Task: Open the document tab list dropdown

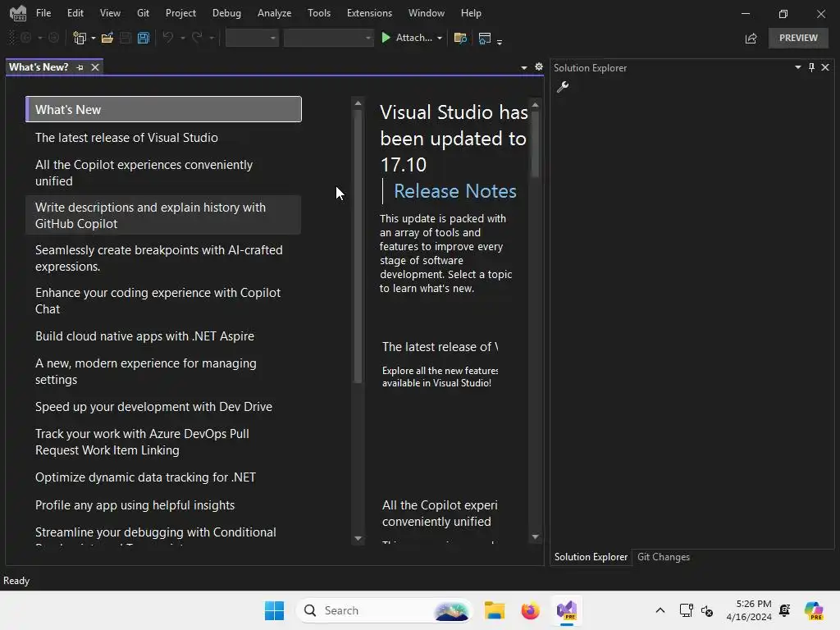Action: coord(524,67)
